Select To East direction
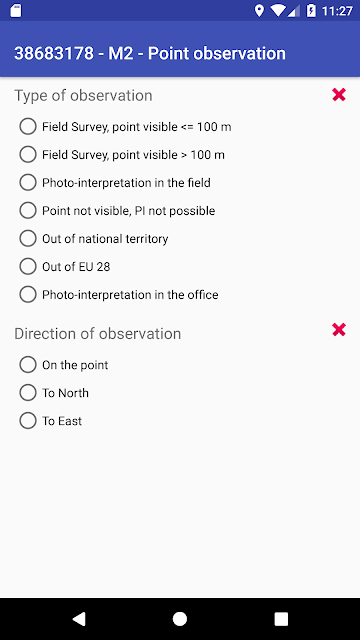The height and width of the screenshot is (640, 360). [51, 421]
